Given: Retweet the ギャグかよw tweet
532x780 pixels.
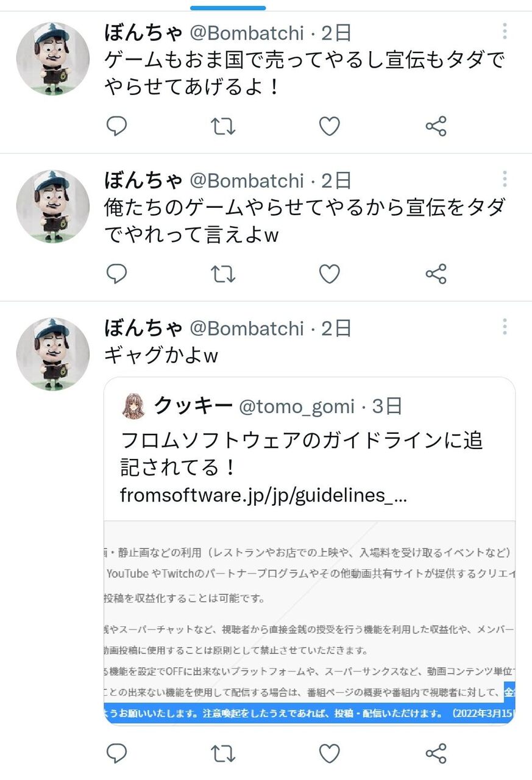Looking at the screenshot, I should pos(222,754).
